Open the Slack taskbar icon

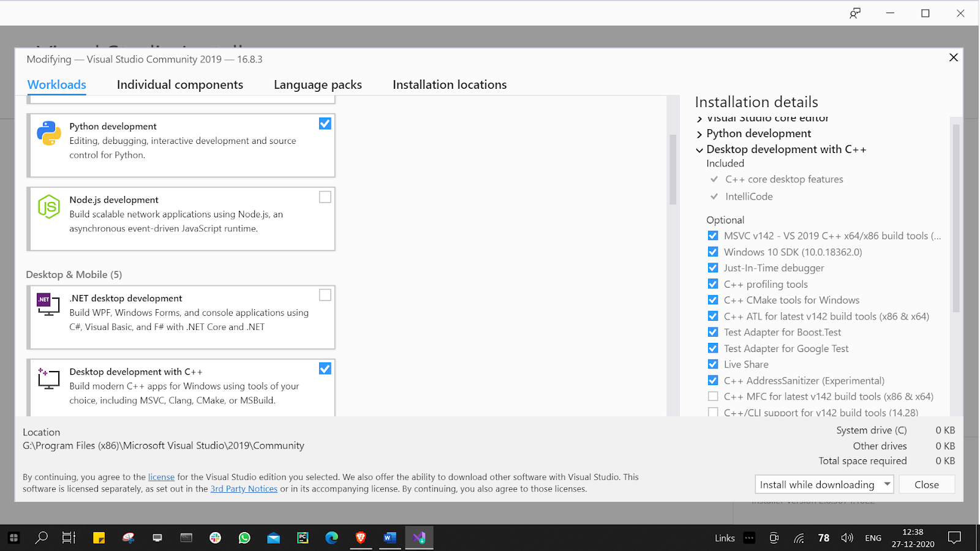tap(215, 538)
